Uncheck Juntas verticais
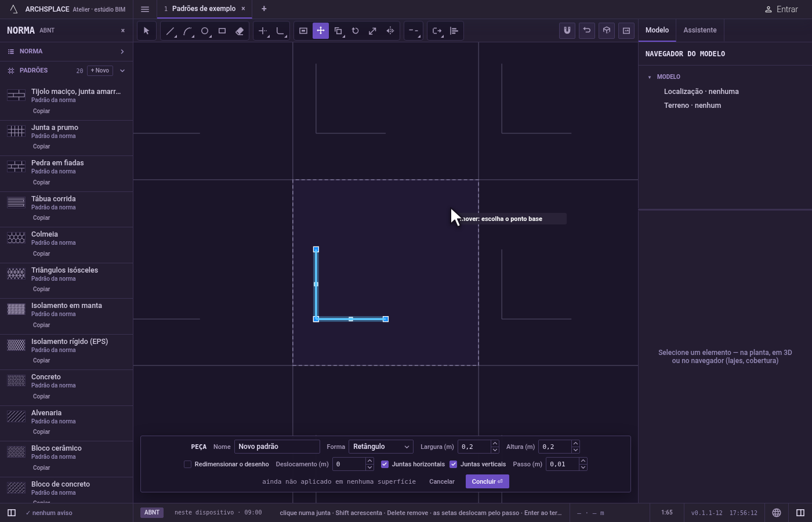812x522 pixels. click(x=453, y=464)
